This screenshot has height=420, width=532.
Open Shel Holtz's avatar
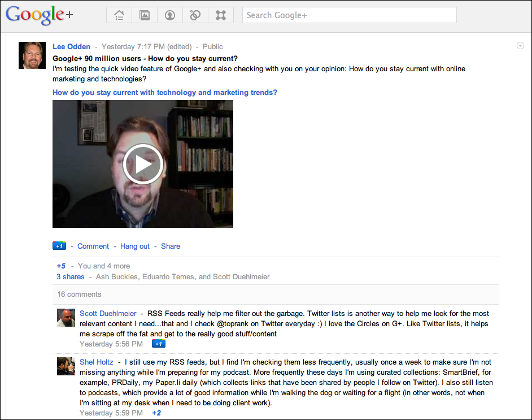pos(66,366)
